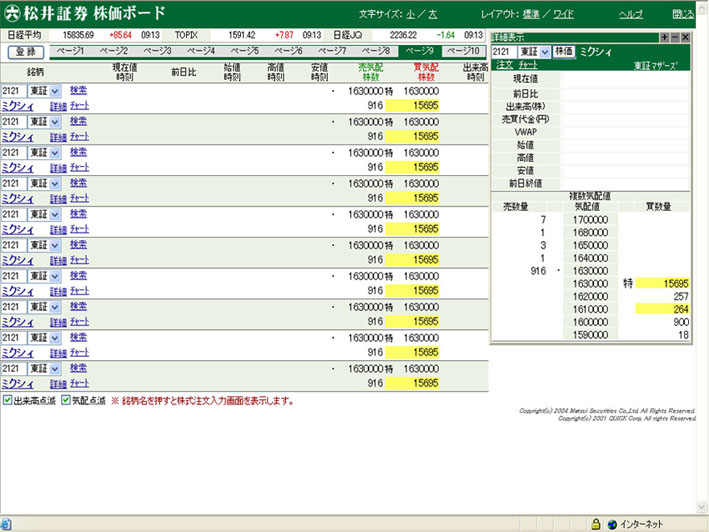709x532 pixels.
Task: Toggle the 出来高点滅 checkbox
Action: pos(8,400)
